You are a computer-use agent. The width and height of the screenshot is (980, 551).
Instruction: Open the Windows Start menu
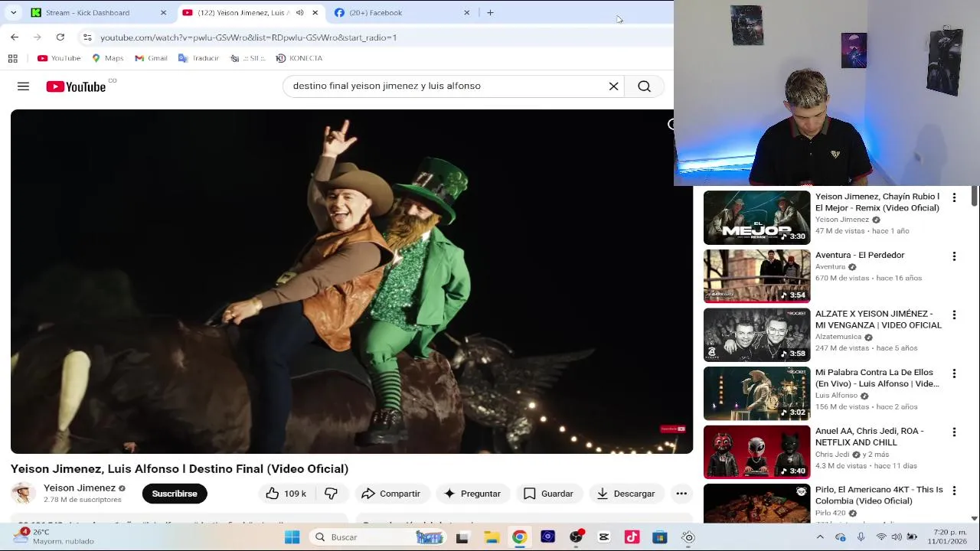click(x=292, y=537)
